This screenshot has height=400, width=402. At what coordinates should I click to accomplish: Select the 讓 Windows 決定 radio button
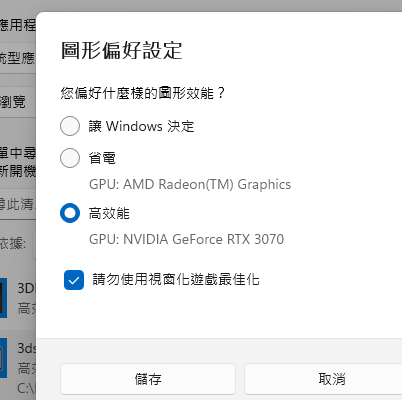tap(70, 126)
